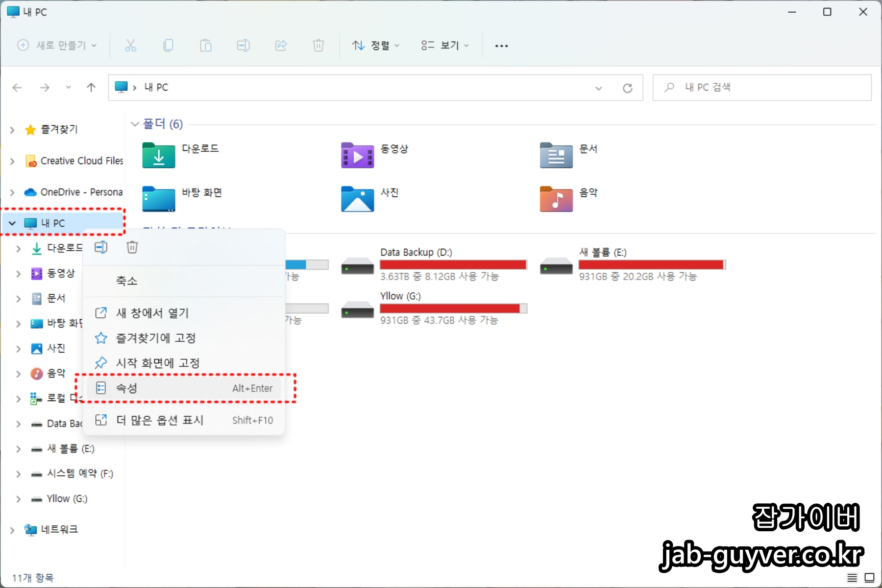Expand the Creative Cloud Files node
This screenshot has width=882, height=588.
coord(12,161)
